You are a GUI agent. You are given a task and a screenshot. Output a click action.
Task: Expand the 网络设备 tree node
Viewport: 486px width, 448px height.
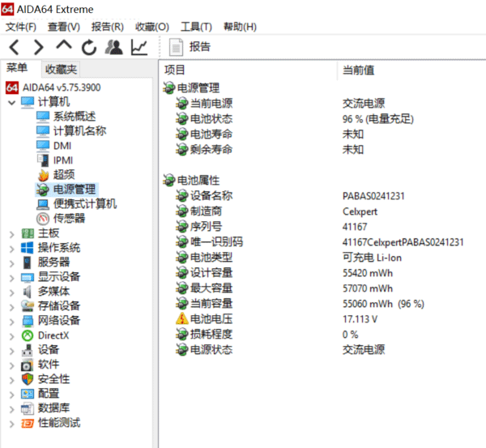pos(12,322)
